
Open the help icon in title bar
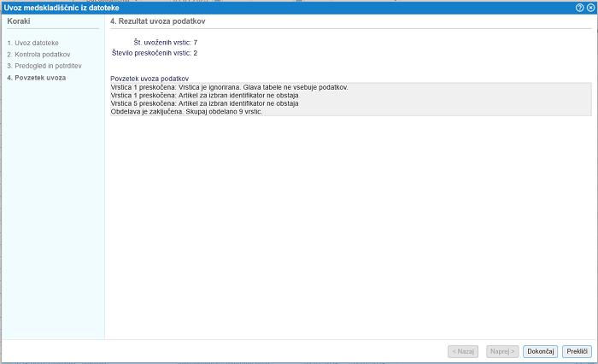[580, 7]
